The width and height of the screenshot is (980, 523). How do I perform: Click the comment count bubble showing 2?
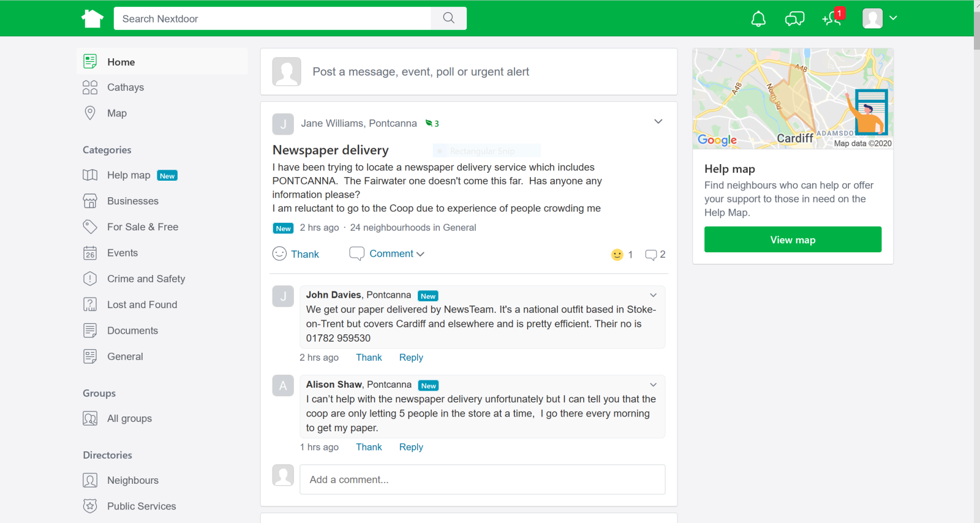[655, 254]
